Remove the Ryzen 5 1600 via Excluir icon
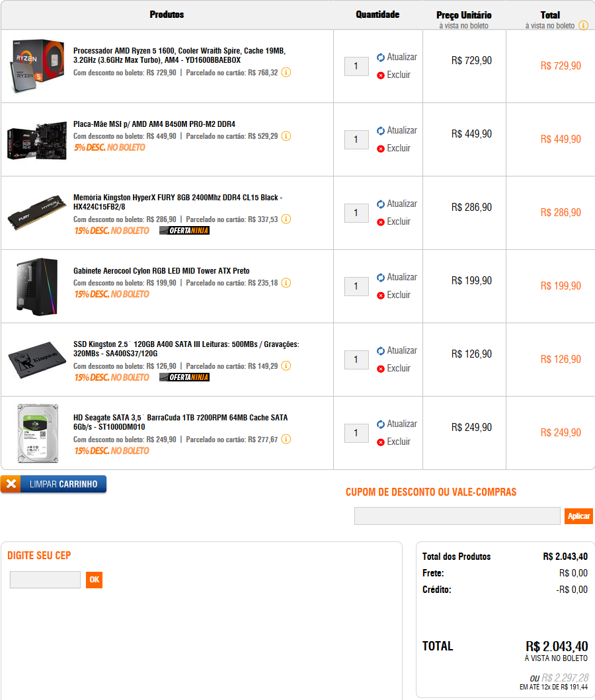The height and width of the screenshot is (700, 595). pos(380,75)
